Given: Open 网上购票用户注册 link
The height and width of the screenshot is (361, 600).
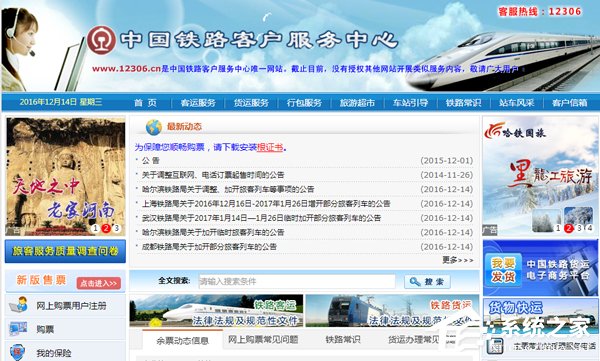Looking at the screenshot, I should point(71,305).
